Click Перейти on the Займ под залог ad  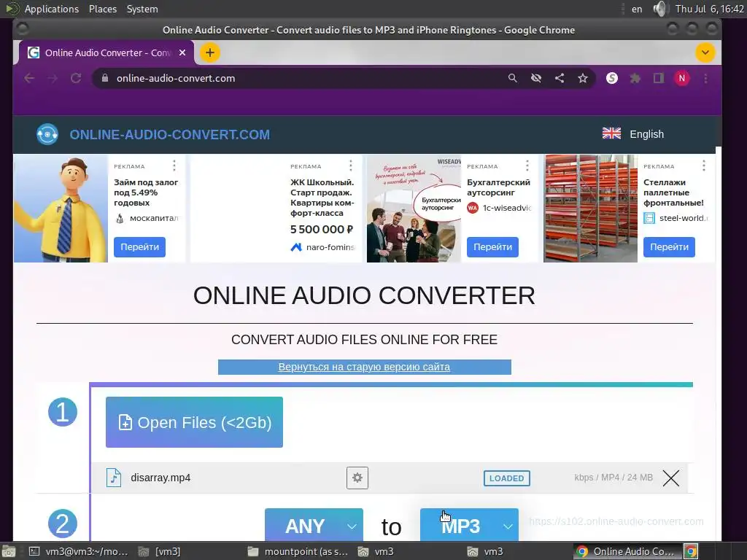139,247
